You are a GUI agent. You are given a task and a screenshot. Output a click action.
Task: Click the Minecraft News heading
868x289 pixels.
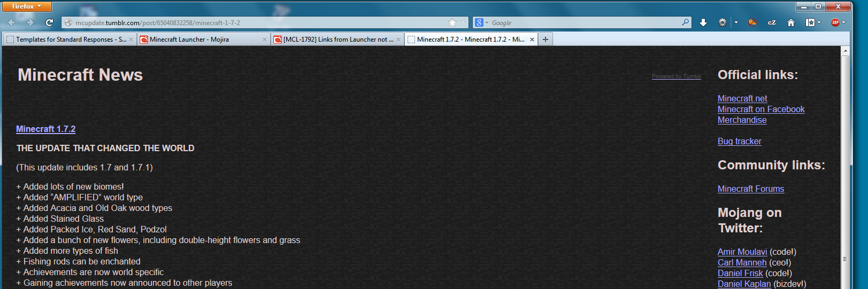tap(80, 75)
